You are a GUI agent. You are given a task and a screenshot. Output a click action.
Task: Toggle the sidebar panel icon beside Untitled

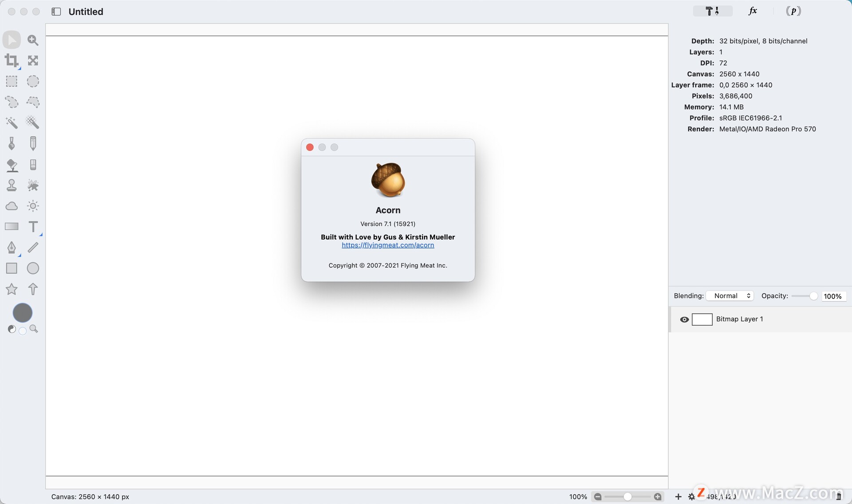pos(56,12)
